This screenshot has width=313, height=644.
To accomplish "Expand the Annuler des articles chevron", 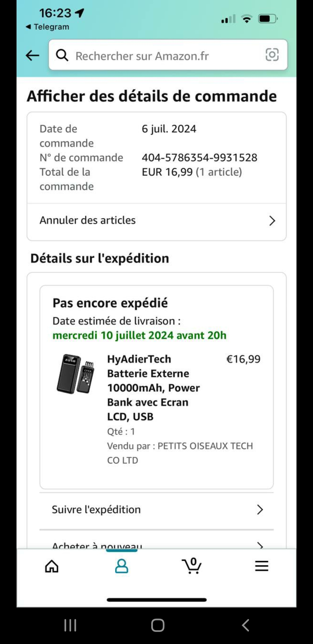I will tap(272, 221).
